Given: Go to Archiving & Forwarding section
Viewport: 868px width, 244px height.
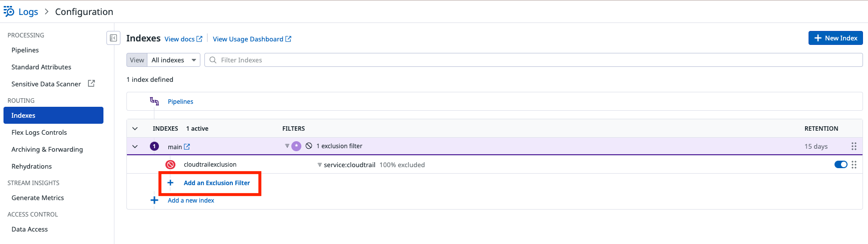Looking at the screenshot, I should click(x=47, y=149).
